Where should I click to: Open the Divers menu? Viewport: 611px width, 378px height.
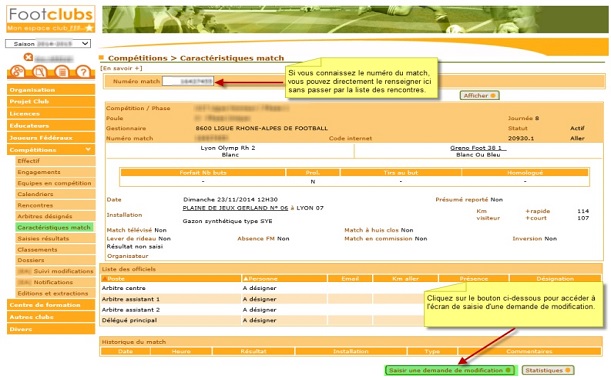click(51, 329)
